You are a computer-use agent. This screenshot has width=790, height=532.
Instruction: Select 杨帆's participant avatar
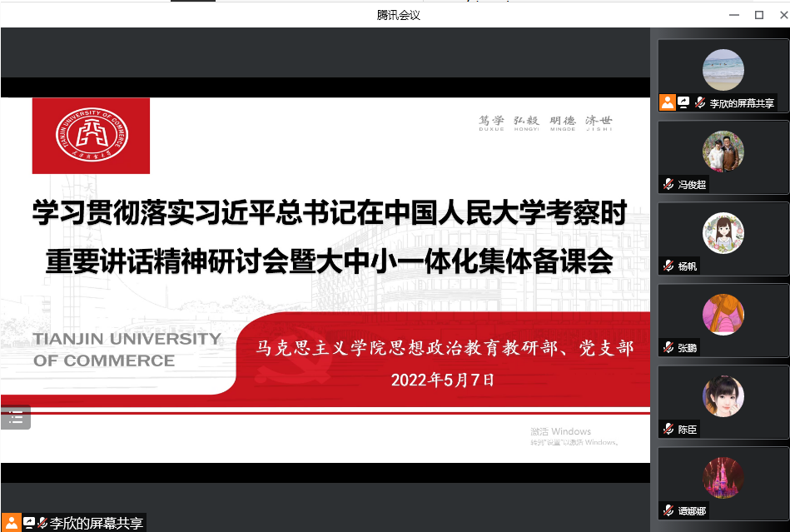click(x=723, y=233)
